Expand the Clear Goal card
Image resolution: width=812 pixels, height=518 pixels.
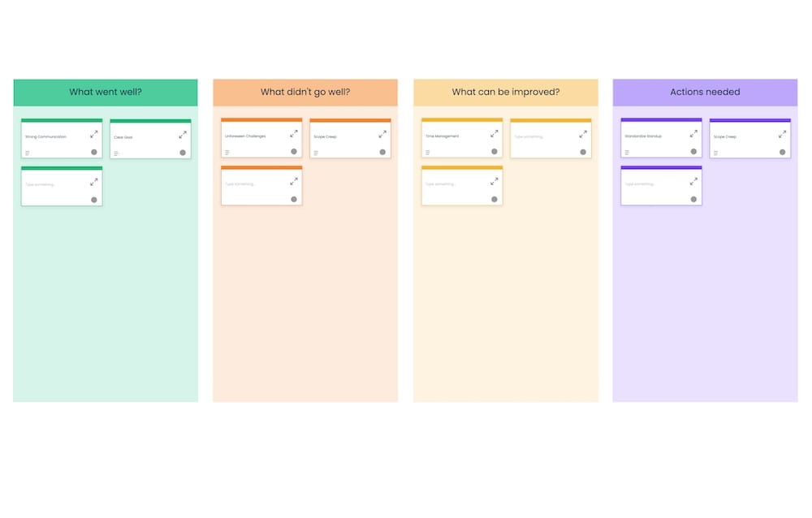coord(184,135)
